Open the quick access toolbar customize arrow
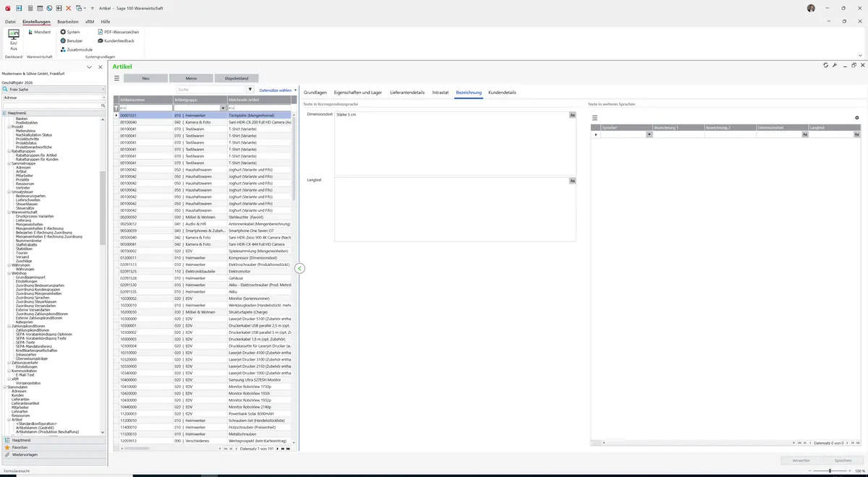The width and height of the screenshot is (868, 477). coord(93,8)
